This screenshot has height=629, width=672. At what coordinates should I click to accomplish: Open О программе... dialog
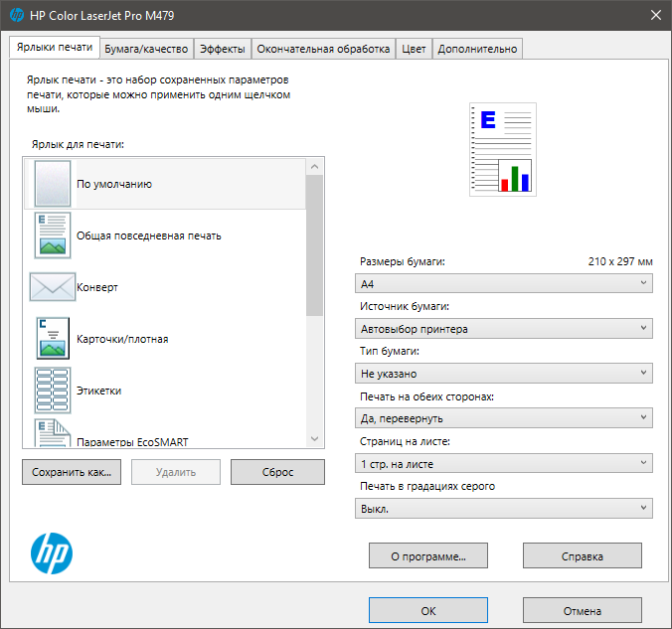(x=428, y=556)
